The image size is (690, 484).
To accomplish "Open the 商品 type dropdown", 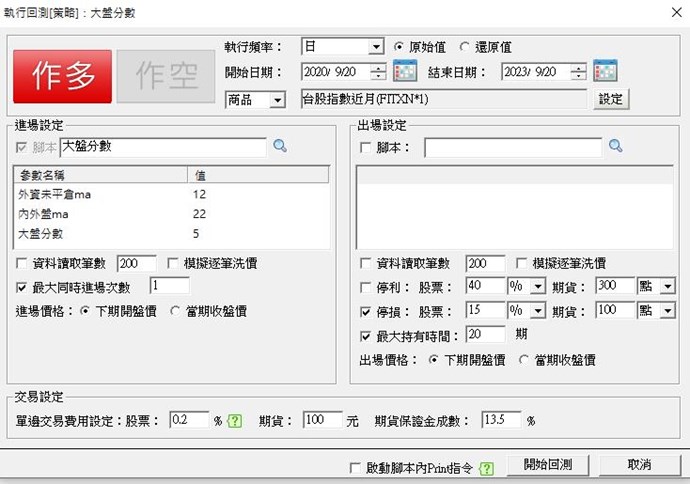I will [x=277, y=99].
